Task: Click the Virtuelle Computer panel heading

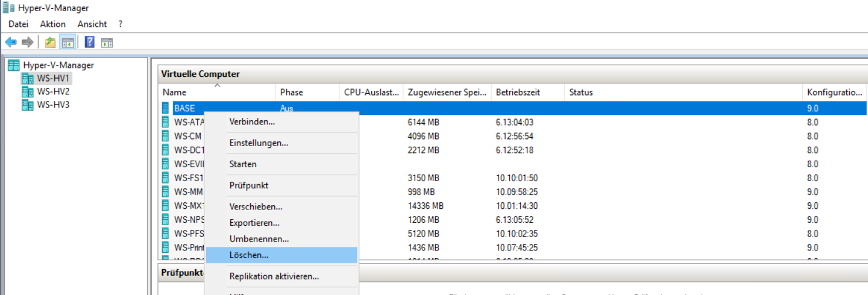Action: click(200, 74)
